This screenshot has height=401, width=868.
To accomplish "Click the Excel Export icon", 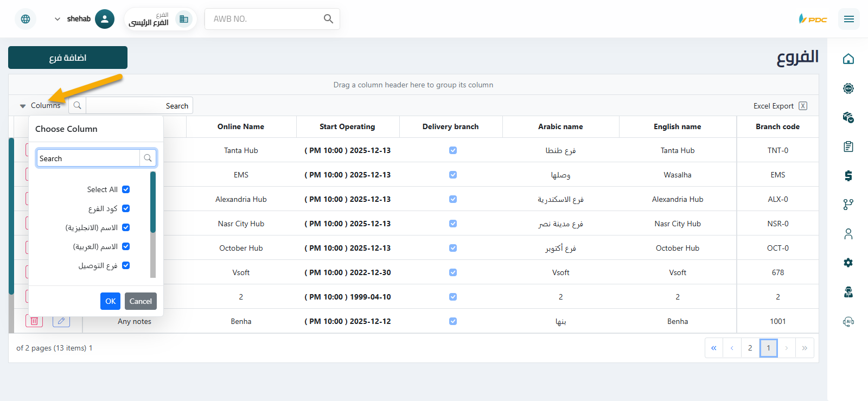I will [803, 106].
